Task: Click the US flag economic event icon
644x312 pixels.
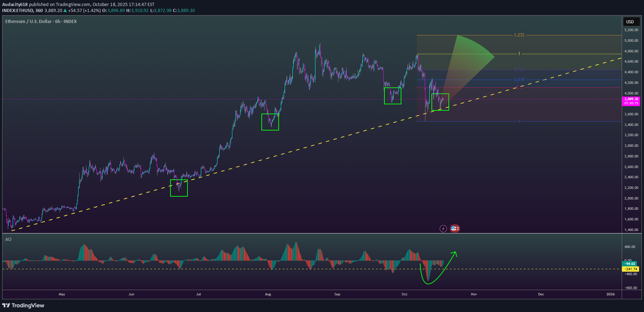Action: (x=454, y=229)
